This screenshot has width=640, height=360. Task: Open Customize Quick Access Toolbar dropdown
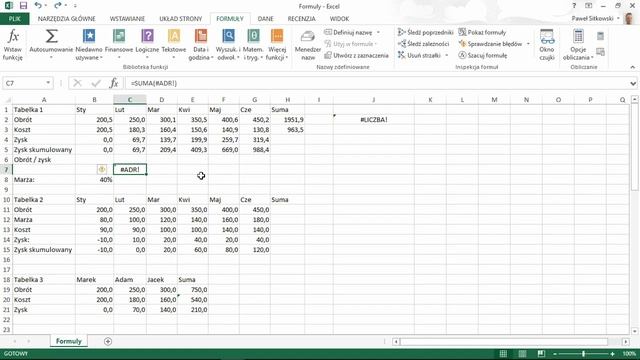75,6
